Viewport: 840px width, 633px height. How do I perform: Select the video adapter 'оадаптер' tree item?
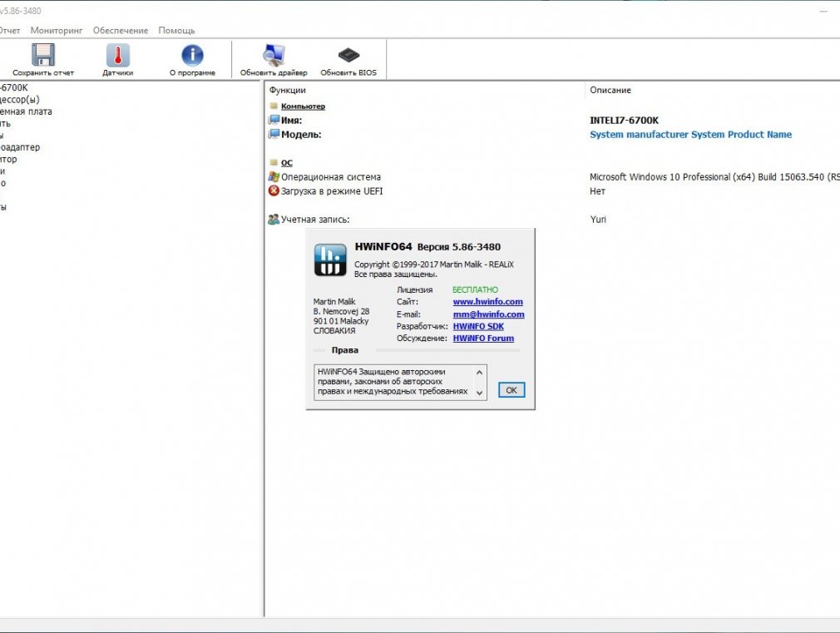pyautogui.click(x=20, y=147)
